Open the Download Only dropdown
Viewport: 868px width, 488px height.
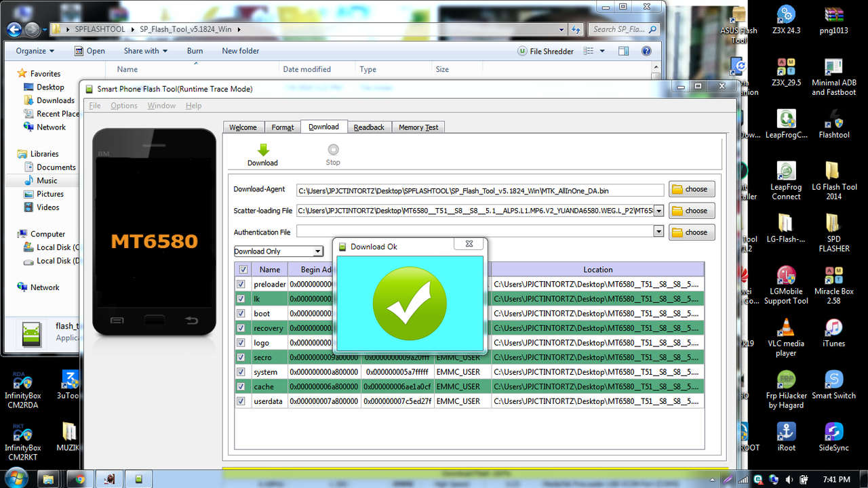317,251
